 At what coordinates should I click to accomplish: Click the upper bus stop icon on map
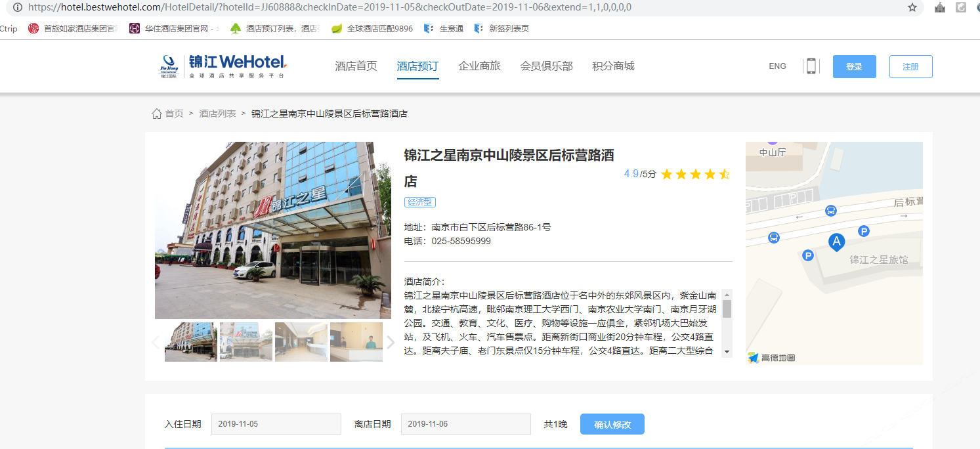[x=830, y=211]
